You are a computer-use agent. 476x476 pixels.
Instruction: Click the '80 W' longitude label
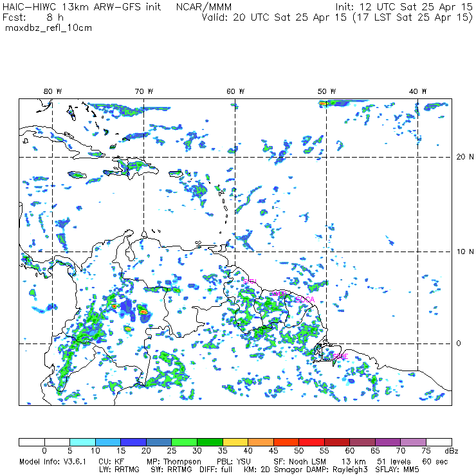click(x=53, y=91)
